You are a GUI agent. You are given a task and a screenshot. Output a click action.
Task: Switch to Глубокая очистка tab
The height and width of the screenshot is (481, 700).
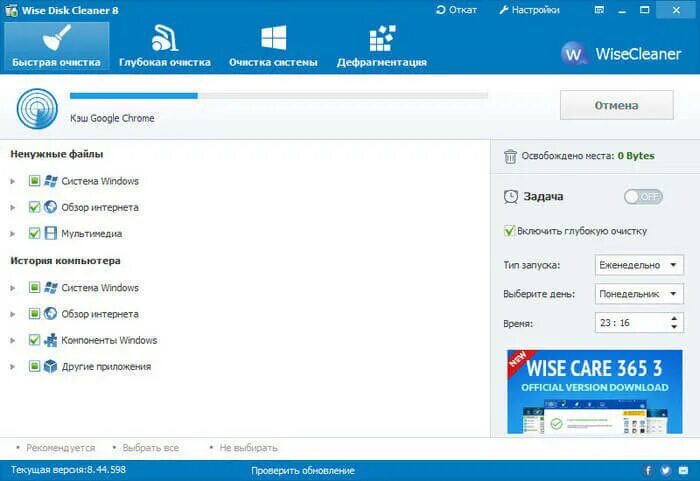165,46
